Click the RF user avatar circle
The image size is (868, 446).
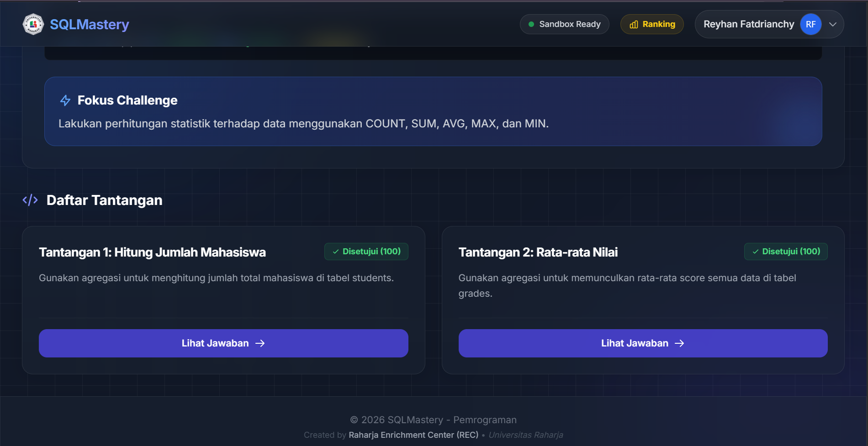tap(810, 24)
